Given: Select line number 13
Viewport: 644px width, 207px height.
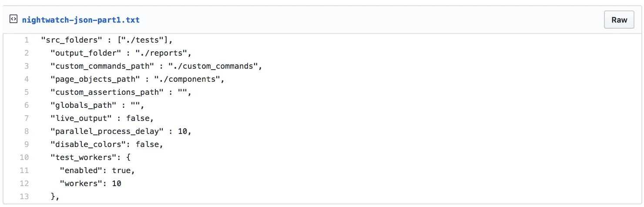Looking at the screenshot, I should tap(24, 197).
